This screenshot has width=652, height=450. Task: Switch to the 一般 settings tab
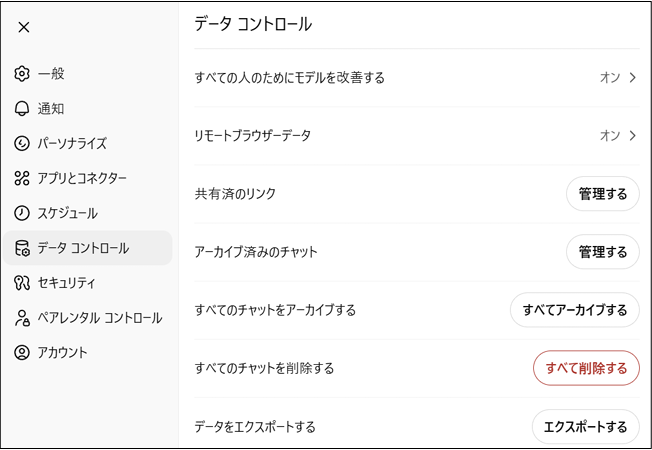(x=51, y=74)
